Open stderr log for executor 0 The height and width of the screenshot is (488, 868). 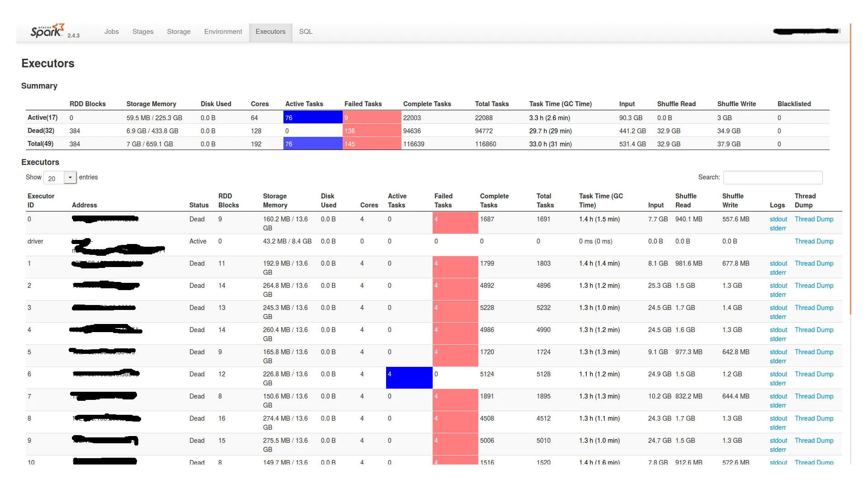pyautogui.click(x=778, y=228)
